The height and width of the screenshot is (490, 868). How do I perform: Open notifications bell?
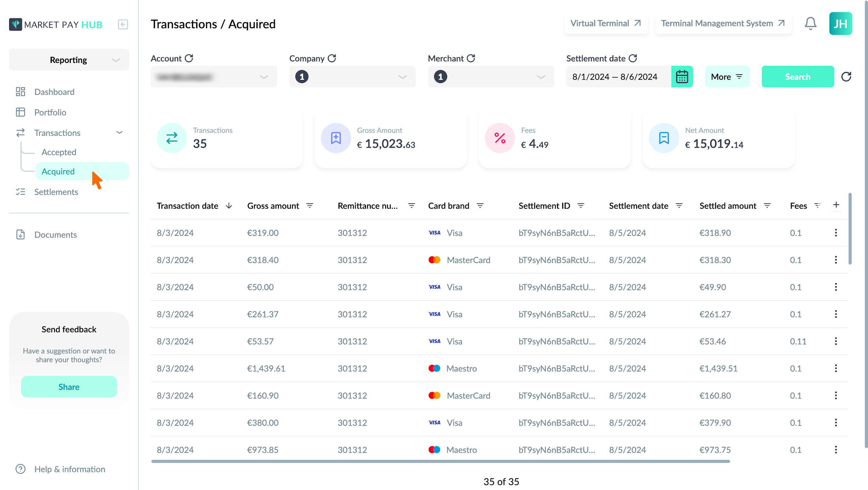tap(810, 23)
